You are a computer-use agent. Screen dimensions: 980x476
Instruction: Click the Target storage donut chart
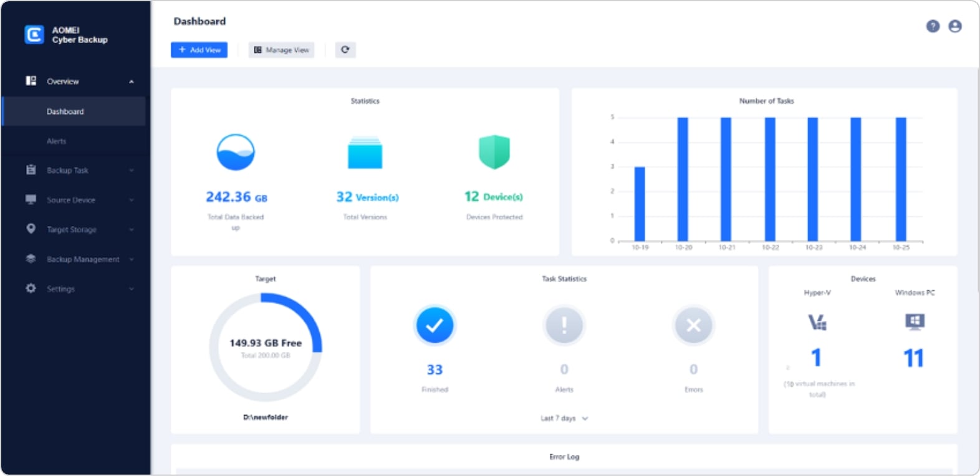(x=265, y=348)
